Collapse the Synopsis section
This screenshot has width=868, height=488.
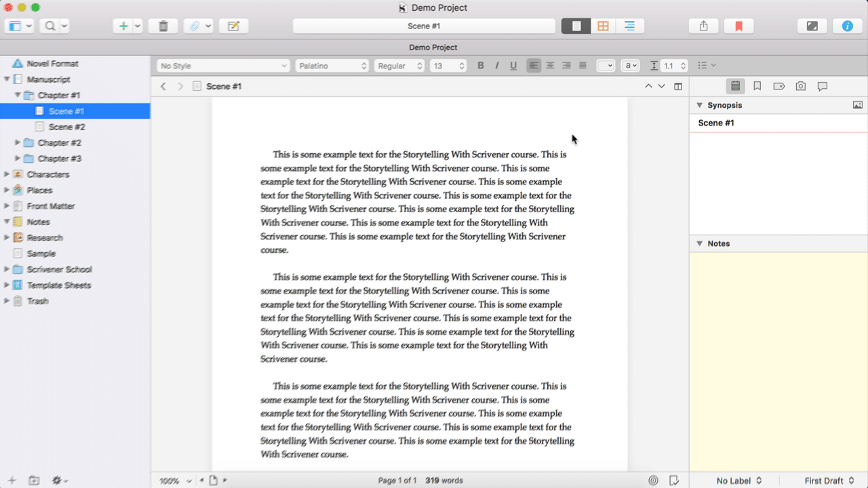(699, 105)
